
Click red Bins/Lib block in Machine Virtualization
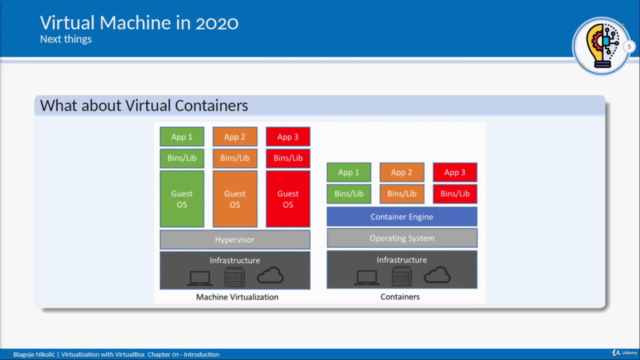(x=288, y=158)
